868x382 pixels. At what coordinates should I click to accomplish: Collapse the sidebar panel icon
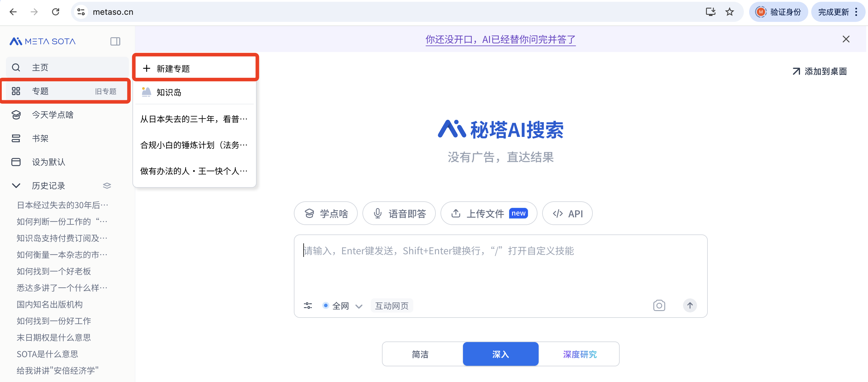click(x=115, y=41)
